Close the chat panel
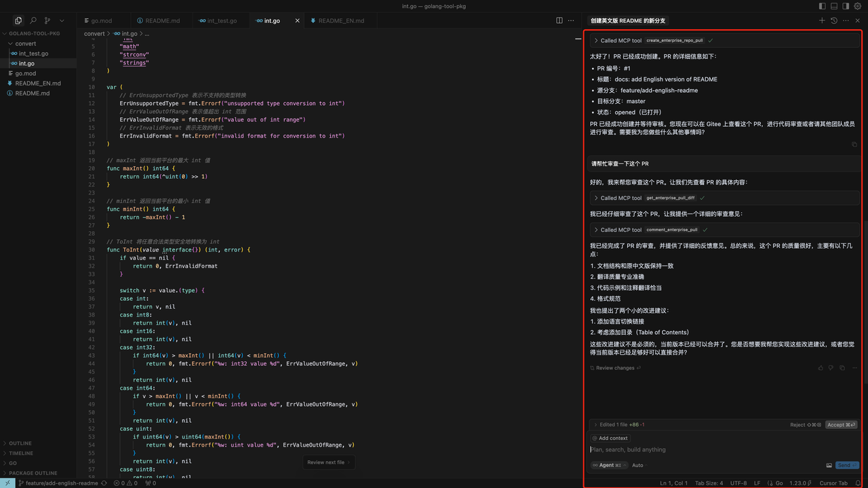Viewport: 868px width, 488px height. click(x=858, y=21)
